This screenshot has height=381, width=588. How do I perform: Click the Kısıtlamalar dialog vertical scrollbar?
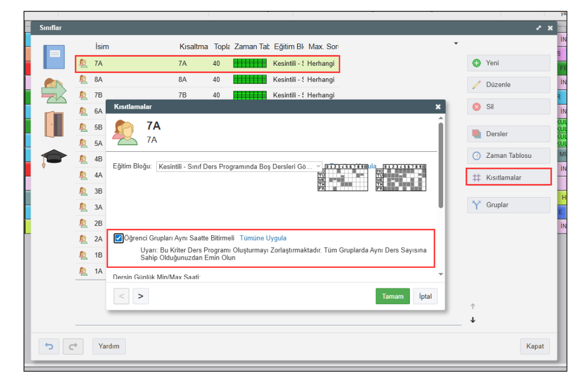[x=440, y=163]
